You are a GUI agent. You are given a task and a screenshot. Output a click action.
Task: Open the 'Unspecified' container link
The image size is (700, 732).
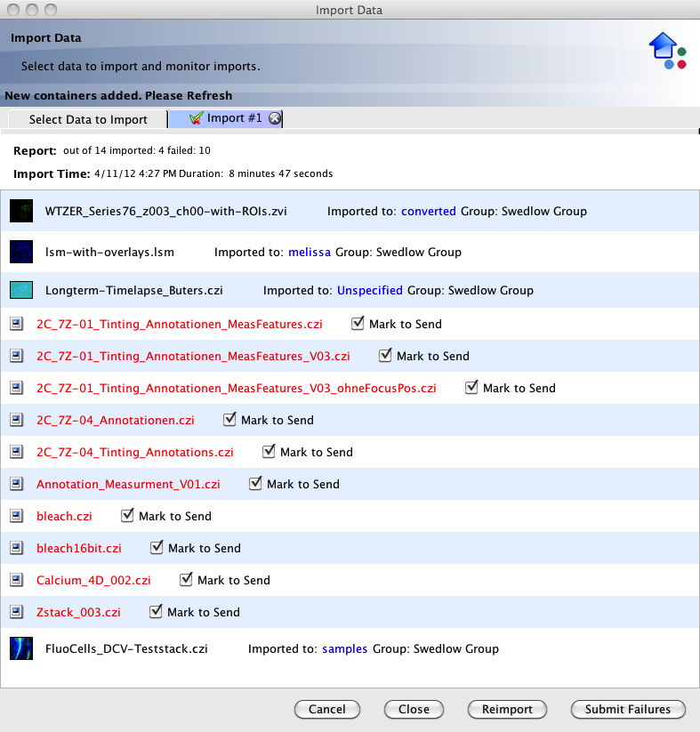point(370,290)
